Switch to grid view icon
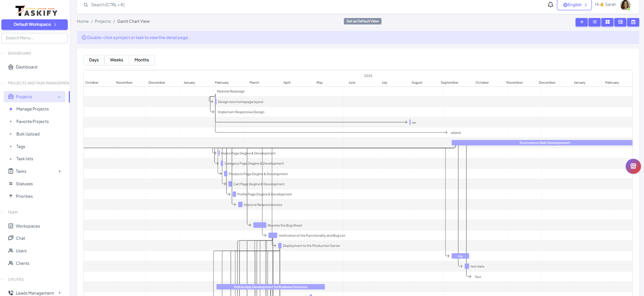This screenshot has width=644, height=296. pos(607,22)
